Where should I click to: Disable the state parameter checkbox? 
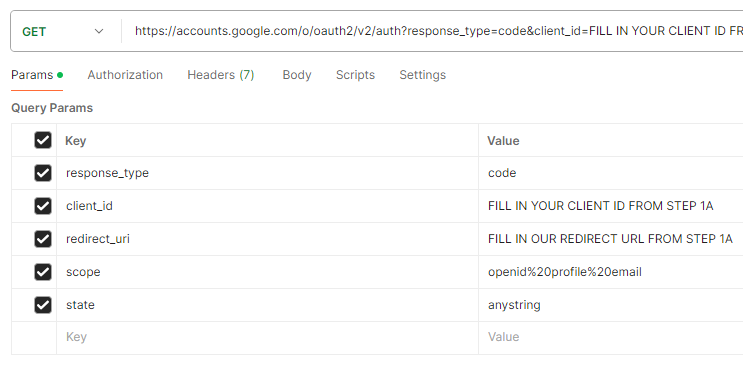(43, 305)
